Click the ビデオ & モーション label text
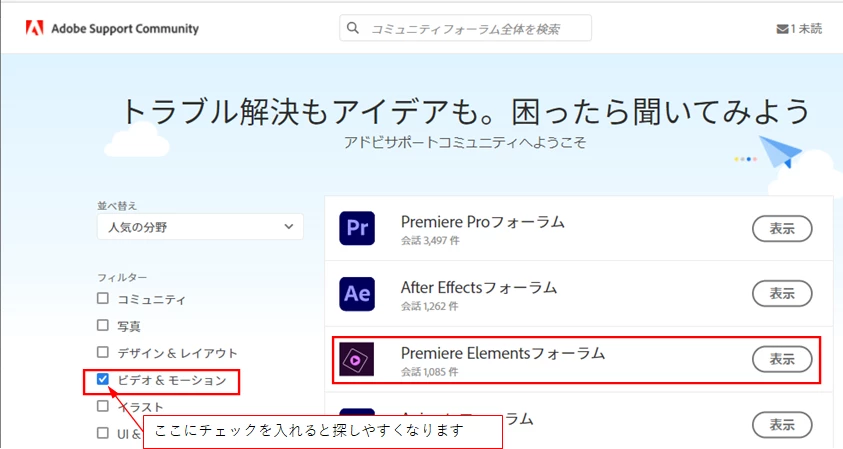Screen dimensions: 843x449 pyautogui.click(x=172, y=380)
